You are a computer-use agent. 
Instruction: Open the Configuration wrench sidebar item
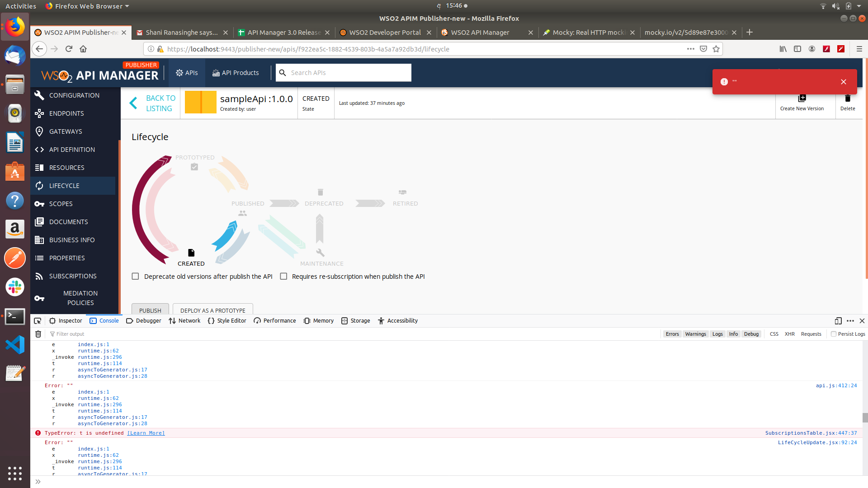click(x=72, y=95)
